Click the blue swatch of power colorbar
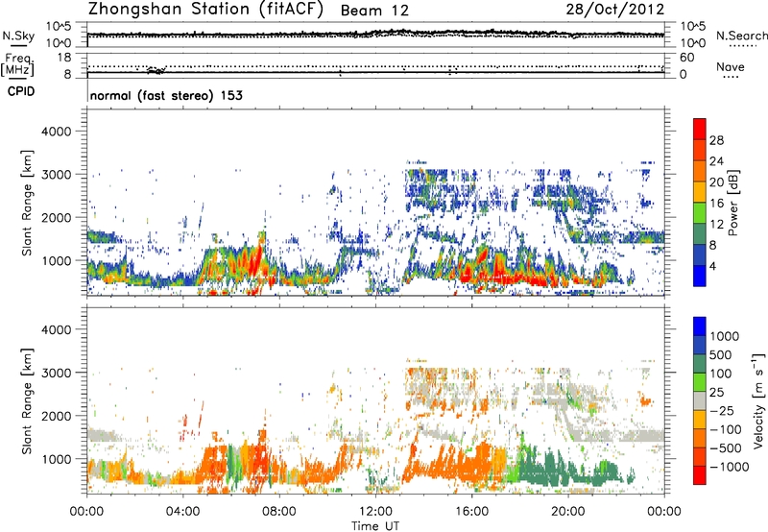Screen dimensions: 768x532 (700, 276)
